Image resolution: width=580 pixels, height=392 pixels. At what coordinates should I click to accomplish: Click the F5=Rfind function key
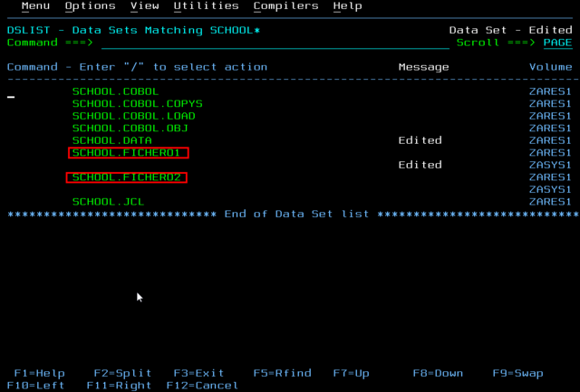click(x=282, y=373)
